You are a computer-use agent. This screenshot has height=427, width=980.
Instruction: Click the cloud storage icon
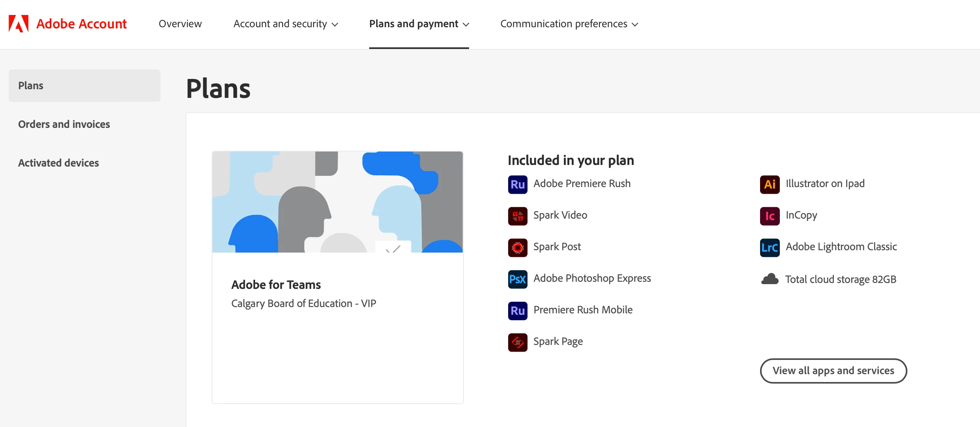(x=769, y=279)
